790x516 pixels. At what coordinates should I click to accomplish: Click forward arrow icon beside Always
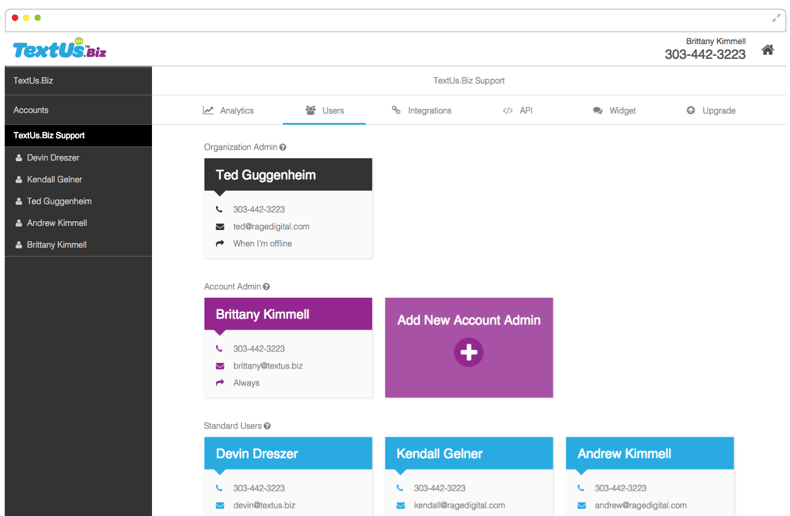(220, 382)
